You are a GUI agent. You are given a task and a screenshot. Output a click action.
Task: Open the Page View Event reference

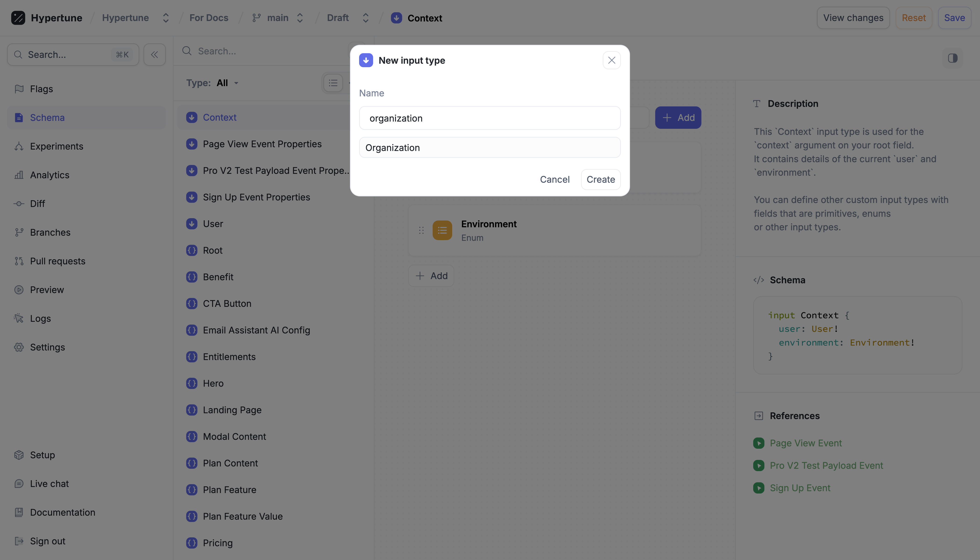click(x=805, y=443)
